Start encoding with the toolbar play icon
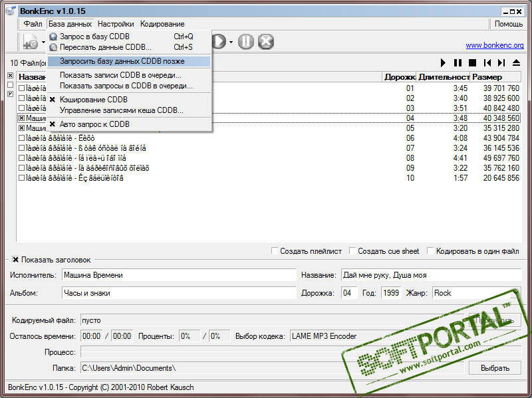 pos(219,42)
